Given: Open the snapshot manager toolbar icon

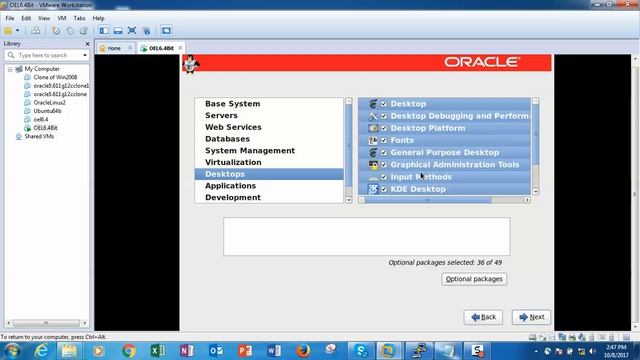Looking at the screenshot, I should tap(84, 31).
